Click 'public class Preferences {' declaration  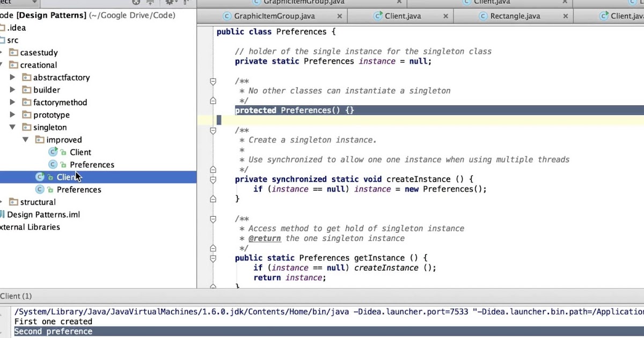pos(276,32)
